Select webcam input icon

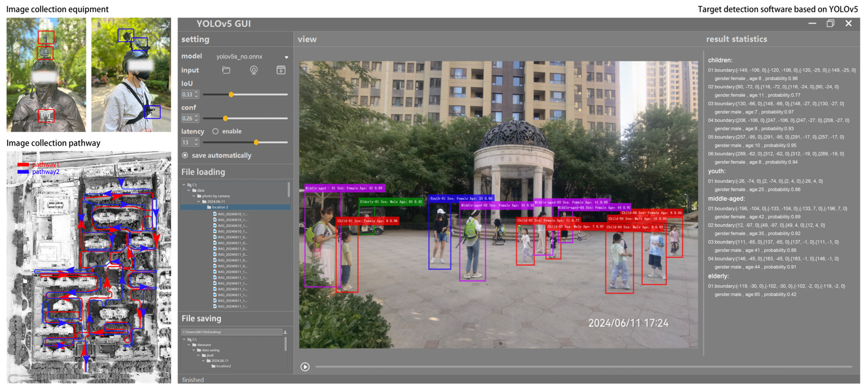coord(254,70)
